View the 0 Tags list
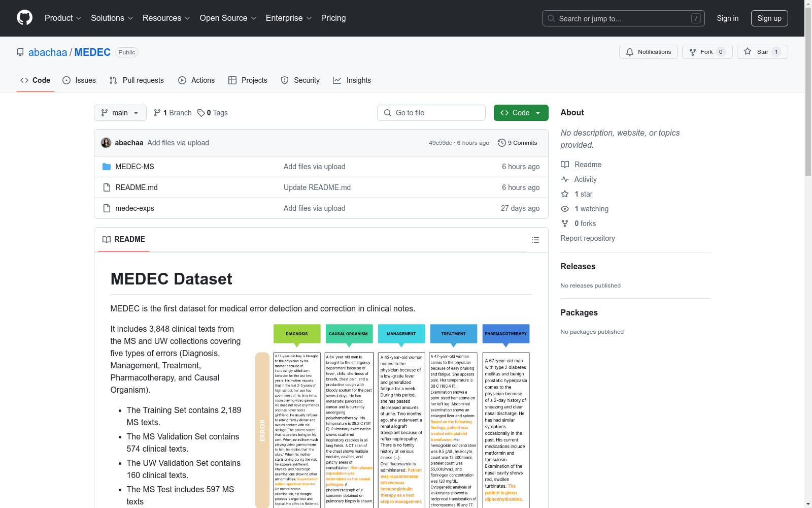 pyautogui.click(x=213, y=113)
